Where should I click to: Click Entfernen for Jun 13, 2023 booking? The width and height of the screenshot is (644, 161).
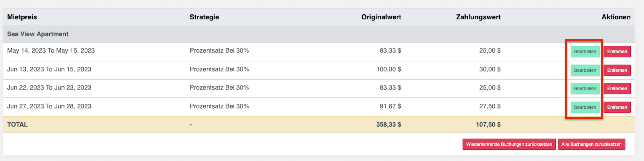617,70
